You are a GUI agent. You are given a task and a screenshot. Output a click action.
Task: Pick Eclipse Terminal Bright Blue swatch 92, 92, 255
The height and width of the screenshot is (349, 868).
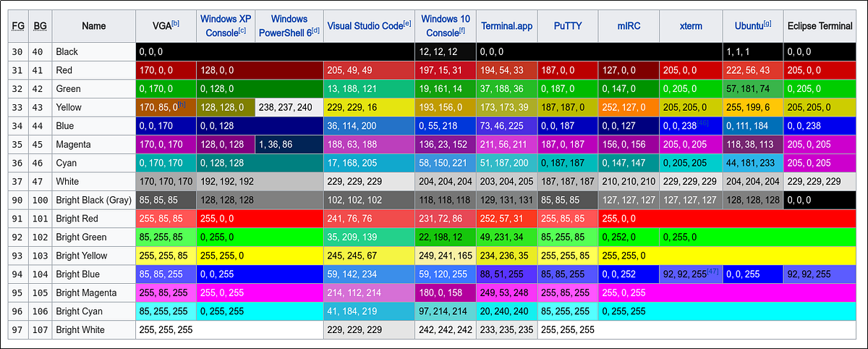[821, 274]
